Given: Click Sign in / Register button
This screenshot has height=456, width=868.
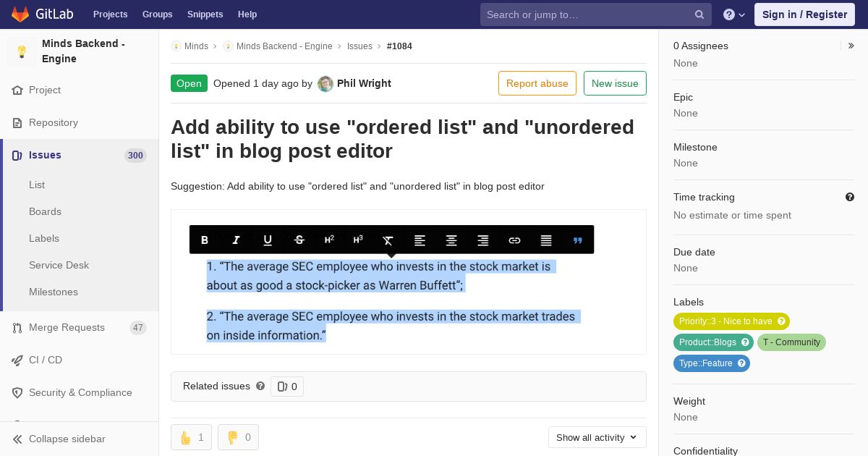Looking at the screenshot, I should point(804,14).
